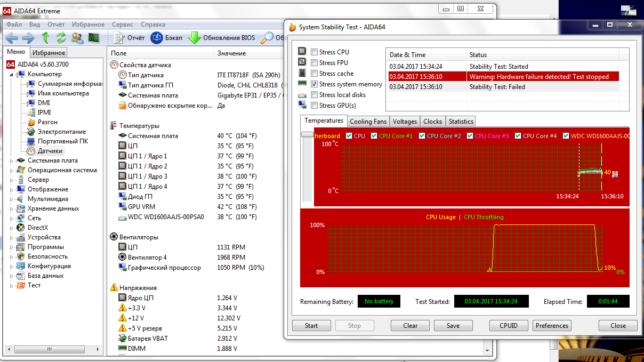
Task: Click the Start button
Action: (311, 326)
